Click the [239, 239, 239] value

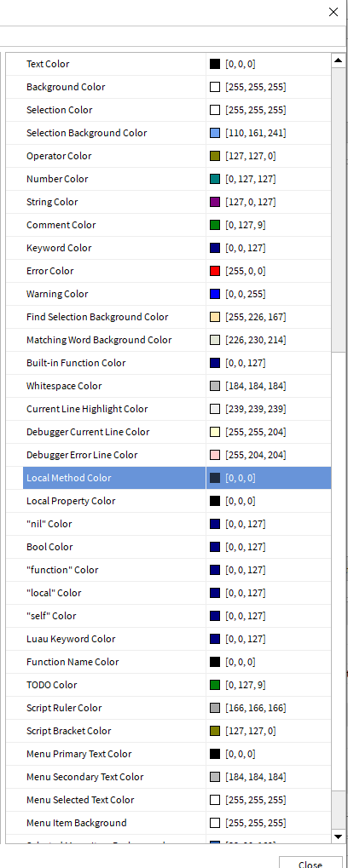coord(256,409)
